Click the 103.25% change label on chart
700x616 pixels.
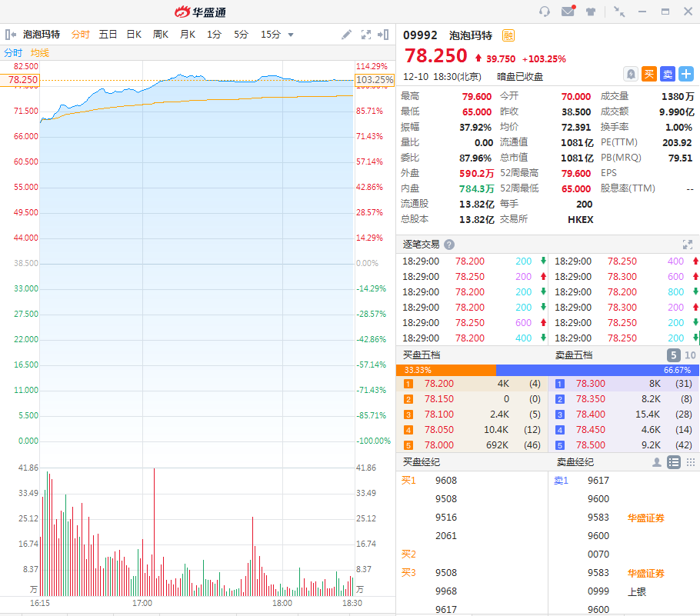[x=375, y=80]
